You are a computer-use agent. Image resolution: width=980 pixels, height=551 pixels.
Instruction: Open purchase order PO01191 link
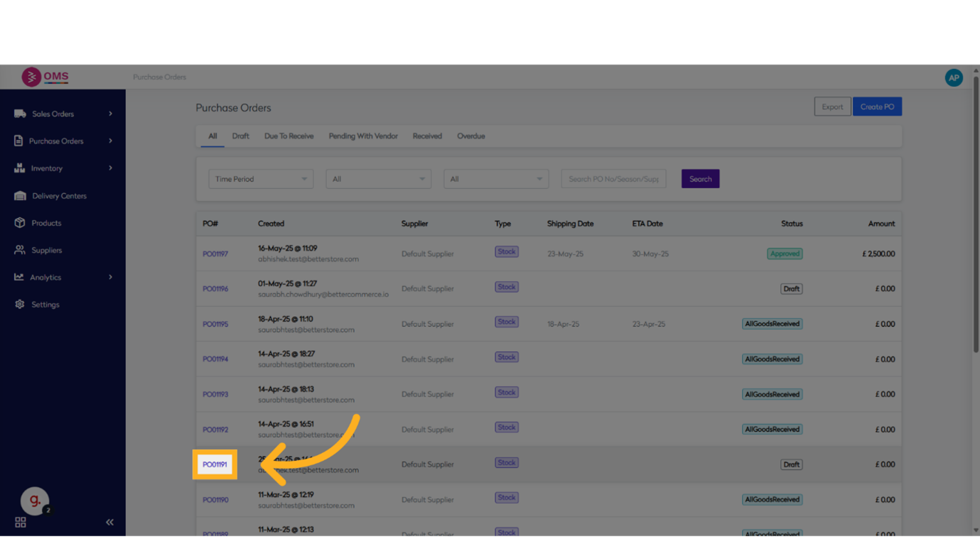point(215,464)
